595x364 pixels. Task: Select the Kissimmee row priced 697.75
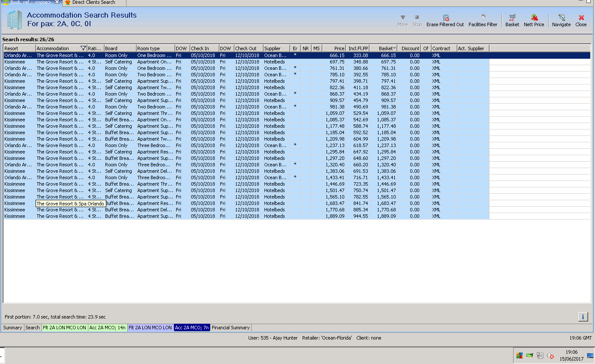171,62
